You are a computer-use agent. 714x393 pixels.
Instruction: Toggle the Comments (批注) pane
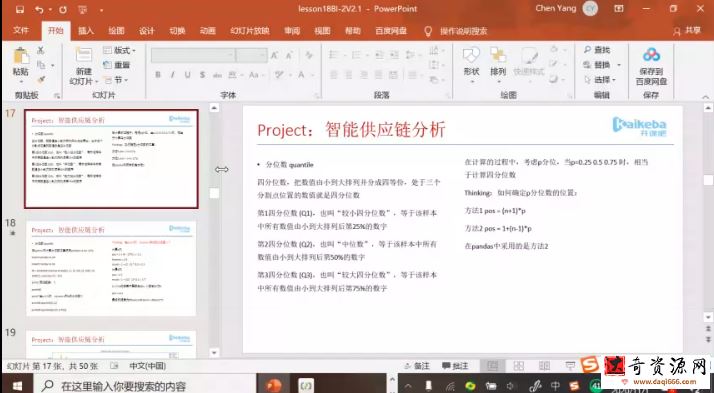(456, 366)
